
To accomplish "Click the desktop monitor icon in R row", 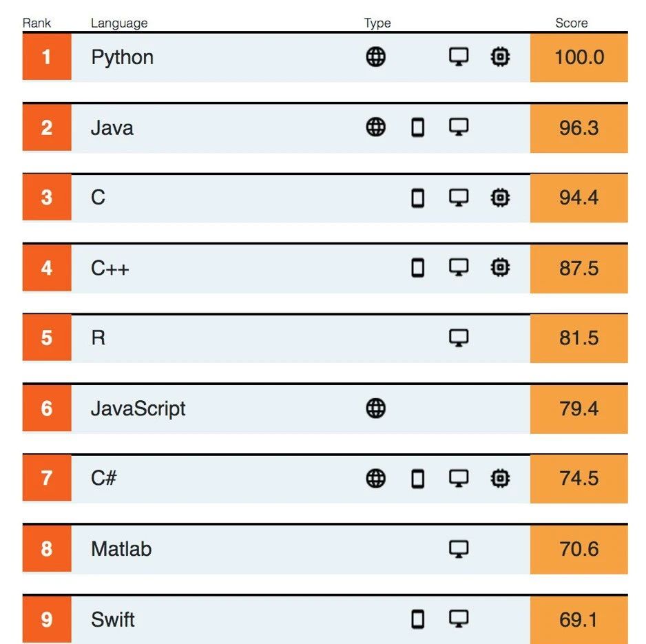I will [459, 338].
